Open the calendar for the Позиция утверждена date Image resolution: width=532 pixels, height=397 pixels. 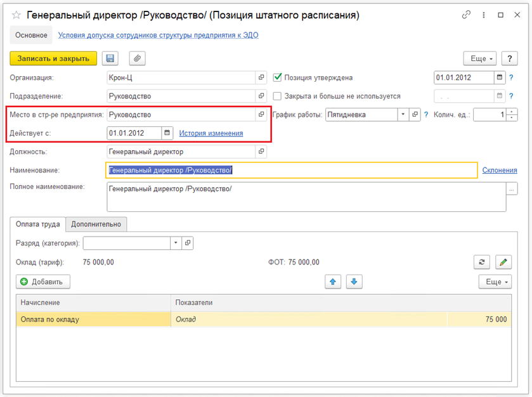[500, 77]
